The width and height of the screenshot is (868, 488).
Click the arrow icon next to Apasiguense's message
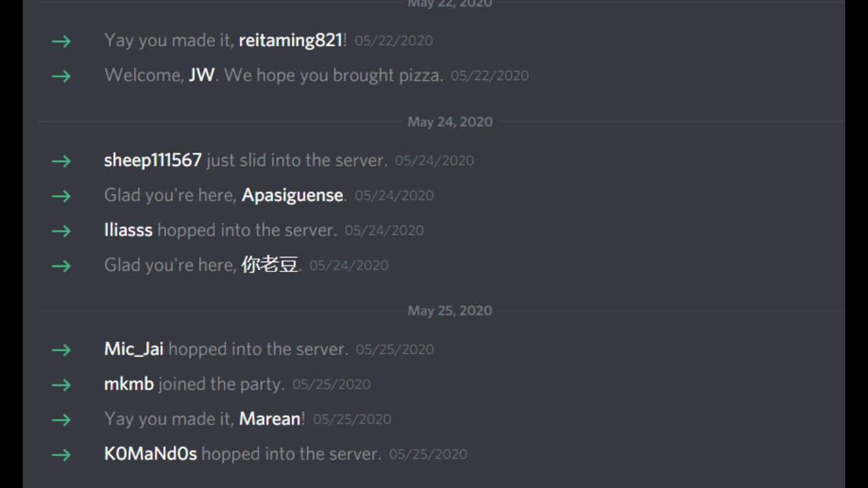[61, 196]
